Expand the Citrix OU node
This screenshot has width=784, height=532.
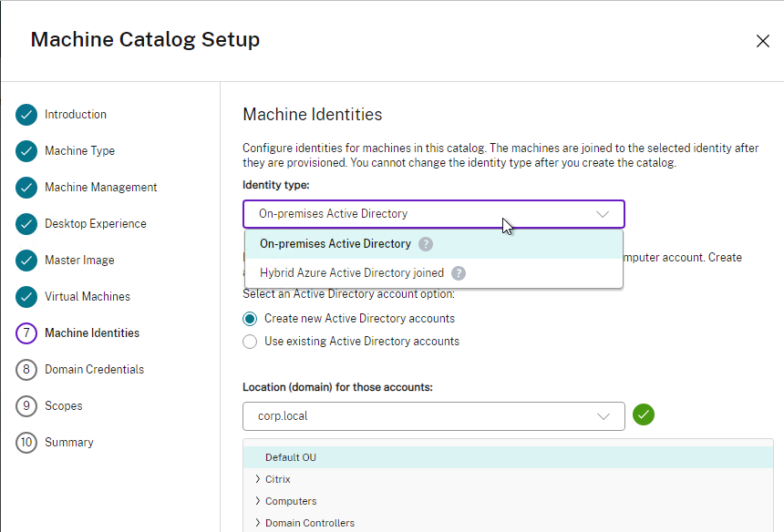click(257, 479)
